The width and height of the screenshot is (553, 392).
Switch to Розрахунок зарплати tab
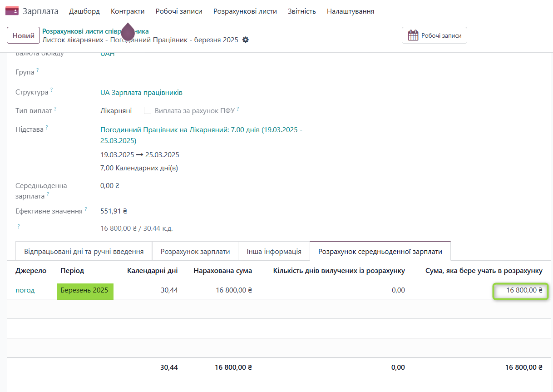click(195, 251)
